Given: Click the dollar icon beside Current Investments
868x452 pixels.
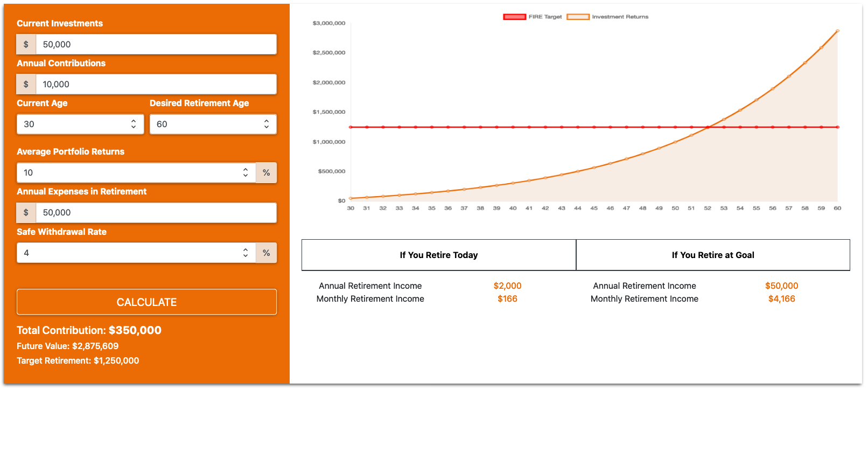Looking at the screenshot, I should click(26, 44).
